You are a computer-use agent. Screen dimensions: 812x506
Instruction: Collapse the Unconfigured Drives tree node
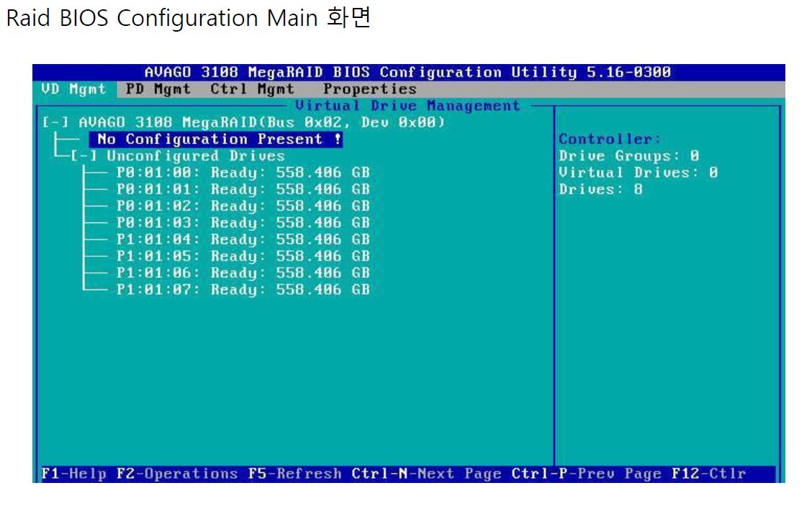coord(84,156)
